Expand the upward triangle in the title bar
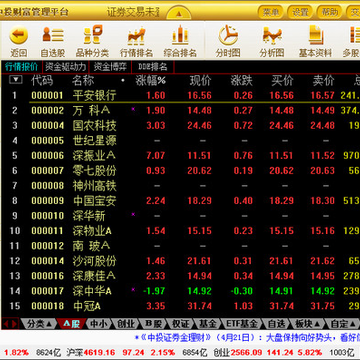 [x=179, y=14]
